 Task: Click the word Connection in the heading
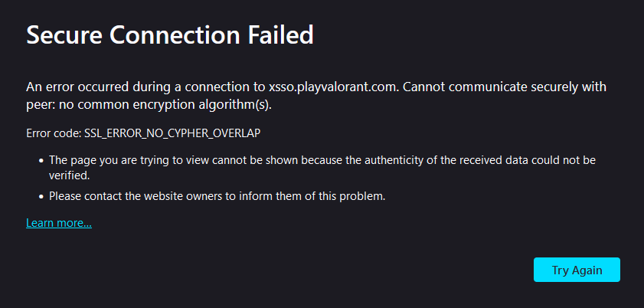(x=181, y=35)
